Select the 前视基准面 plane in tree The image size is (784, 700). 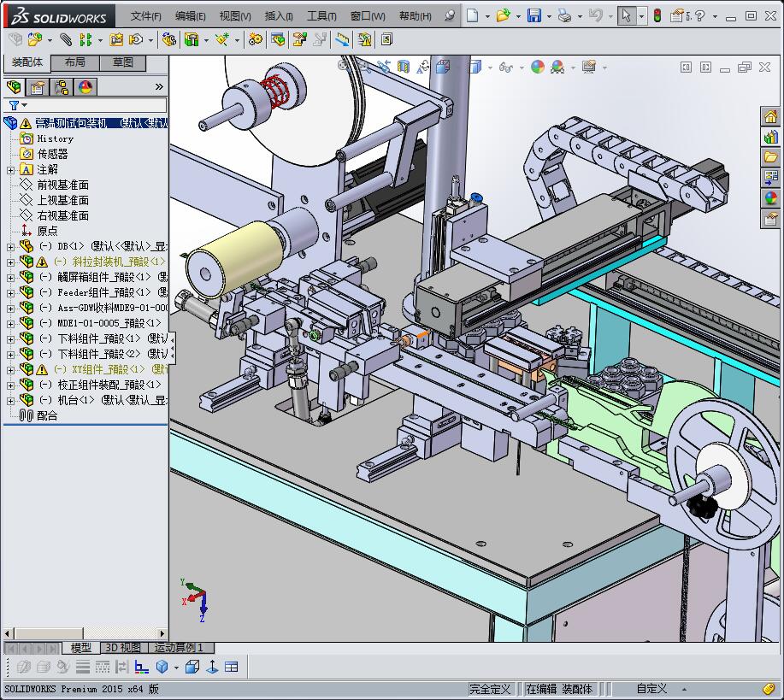tap(62, 185)
